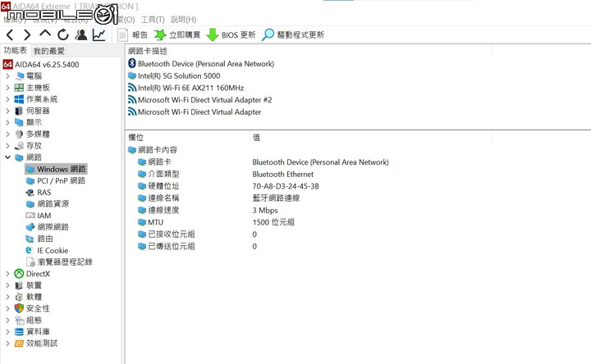This screenshot has width=591, height=364.
Task: Open the user management toolbar icon
Action: (80, 35)
